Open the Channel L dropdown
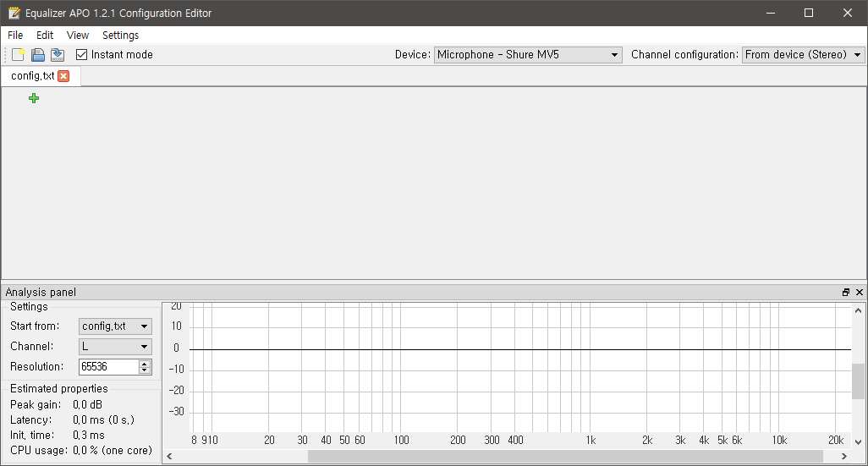 pyautogui.click(x=115, y=347)
